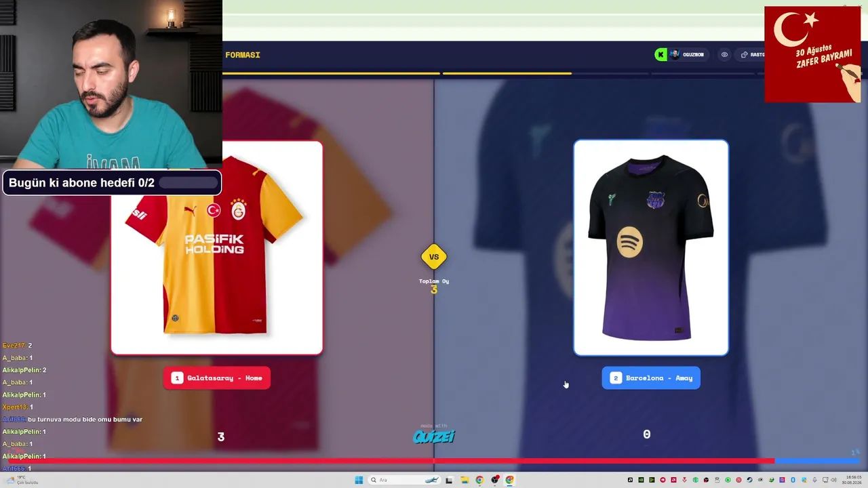The image size is (868, 488).
Task: Click the microphone icon in system tray
Action: 814,480
